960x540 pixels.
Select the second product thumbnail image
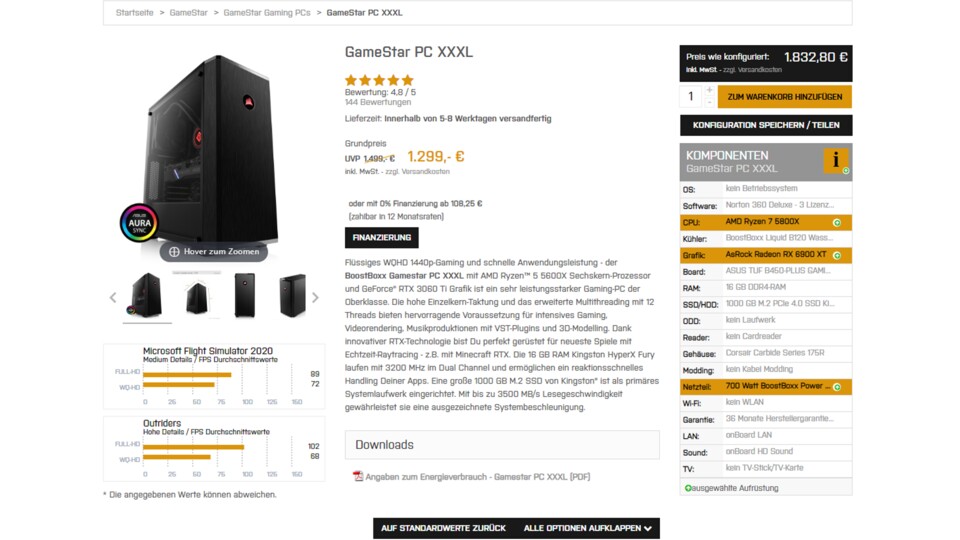197,296
